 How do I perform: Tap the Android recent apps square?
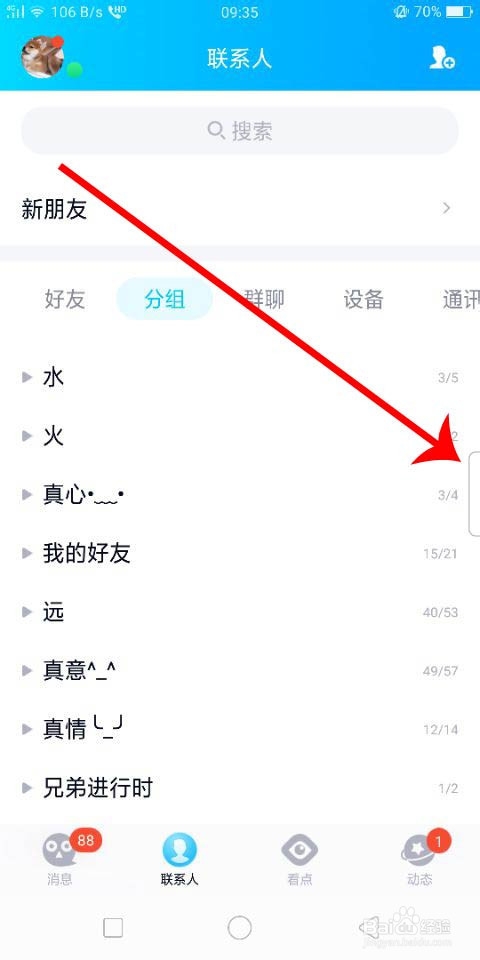(113, 928)
